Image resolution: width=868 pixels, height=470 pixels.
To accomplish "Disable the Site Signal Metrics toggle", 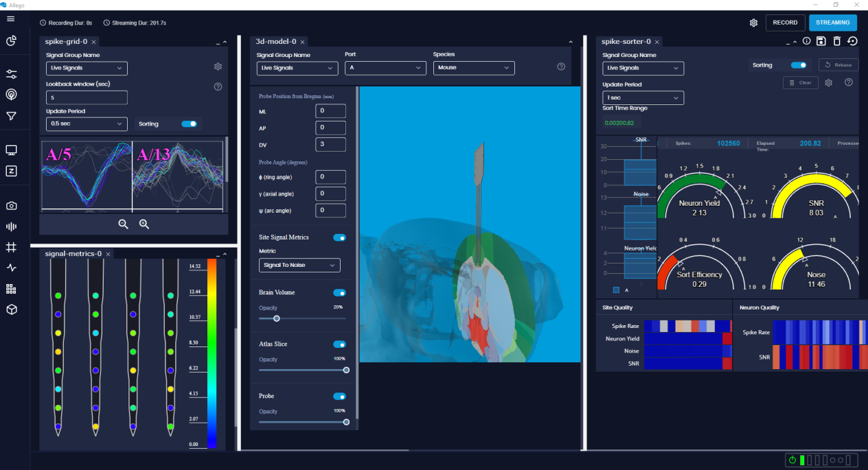I will tap(339, 237).
